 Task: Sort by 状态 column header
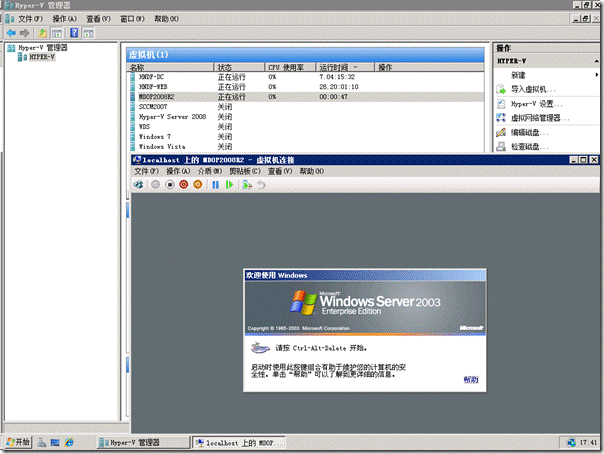tap(239, 67)
